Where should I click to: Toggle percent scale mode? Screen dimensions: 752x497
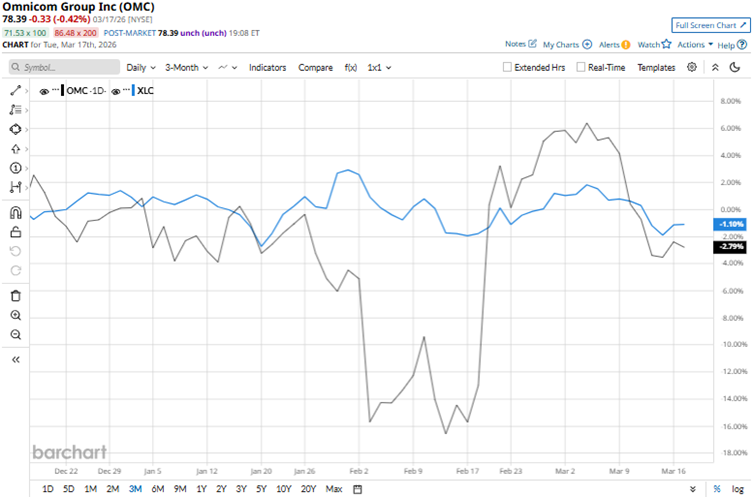(x=717, y=489)
